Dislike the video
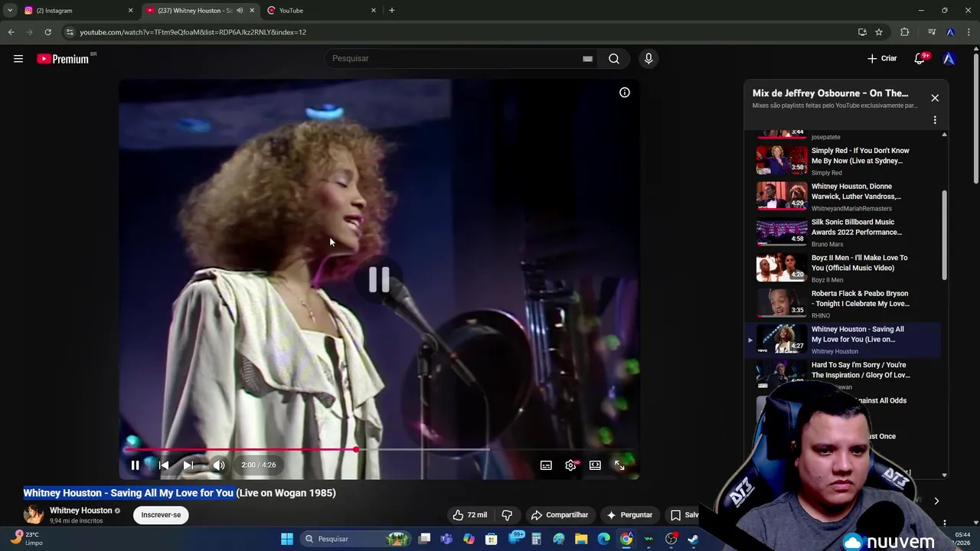The width and height of the screenshot is (980, 551). pos(507,515)
